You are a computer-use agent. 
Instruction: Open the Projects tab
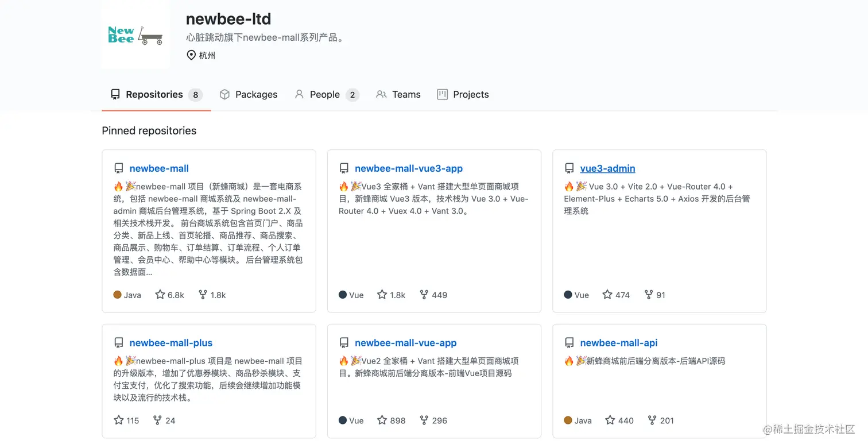click(x=463, y=95)
